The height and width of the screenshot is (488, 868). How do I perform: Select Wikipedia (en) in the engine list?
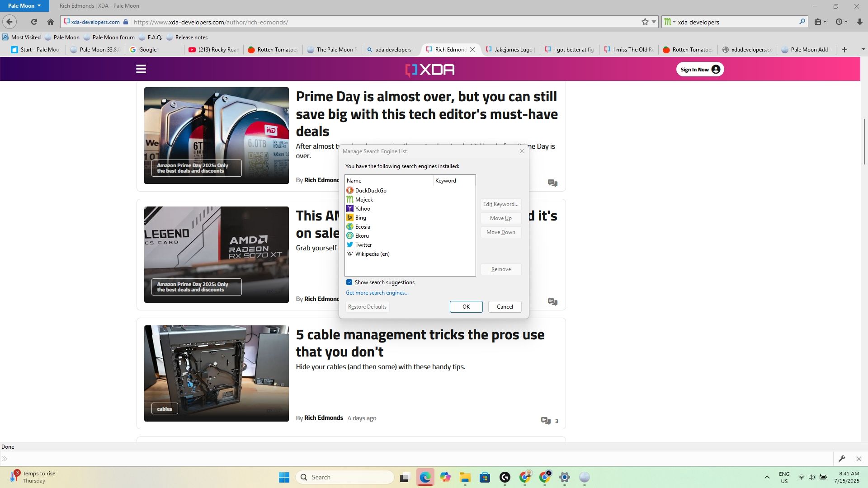[x=410, y=254]
